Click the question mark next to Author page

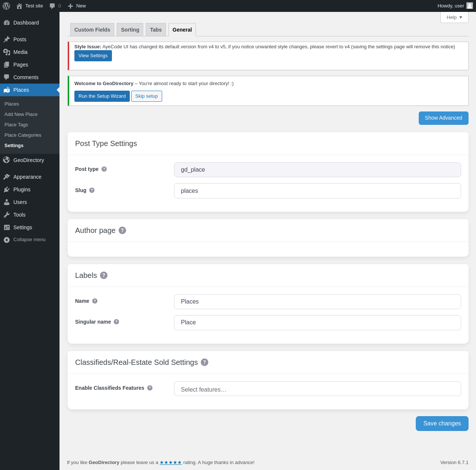122,230
